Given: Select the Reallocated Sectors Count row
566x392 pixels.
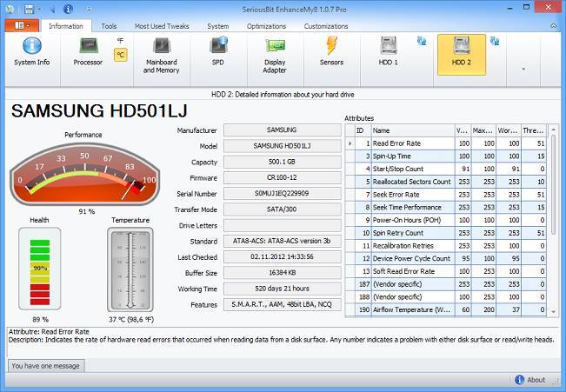Looking at the screenshot, I should [446, 182].
